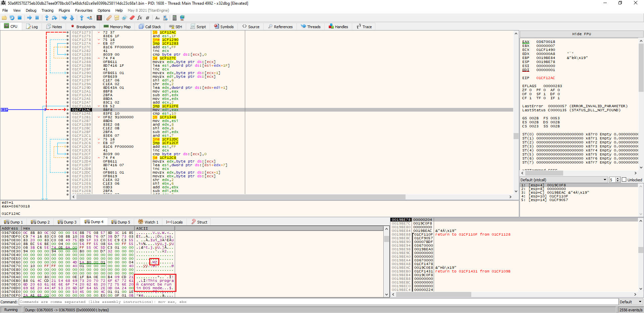The width and height of the screenshot is (644, 313).
Task: Execute till return using the up-arrow icon
Action: coord(82,18)
